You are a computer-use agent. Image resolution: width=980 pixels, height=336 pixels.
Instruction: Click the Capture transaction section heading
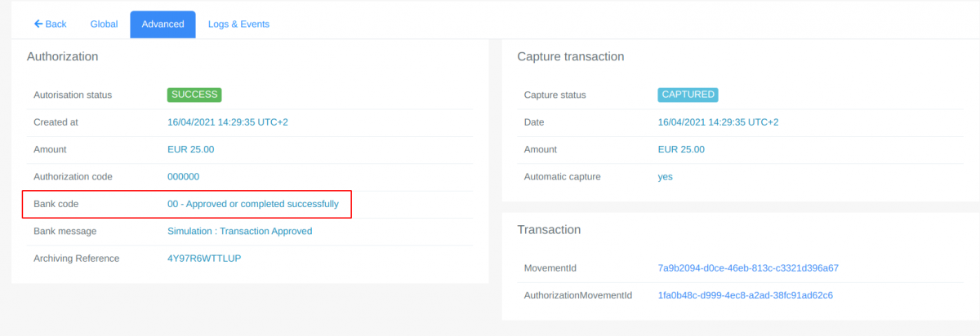coord(571,56)
